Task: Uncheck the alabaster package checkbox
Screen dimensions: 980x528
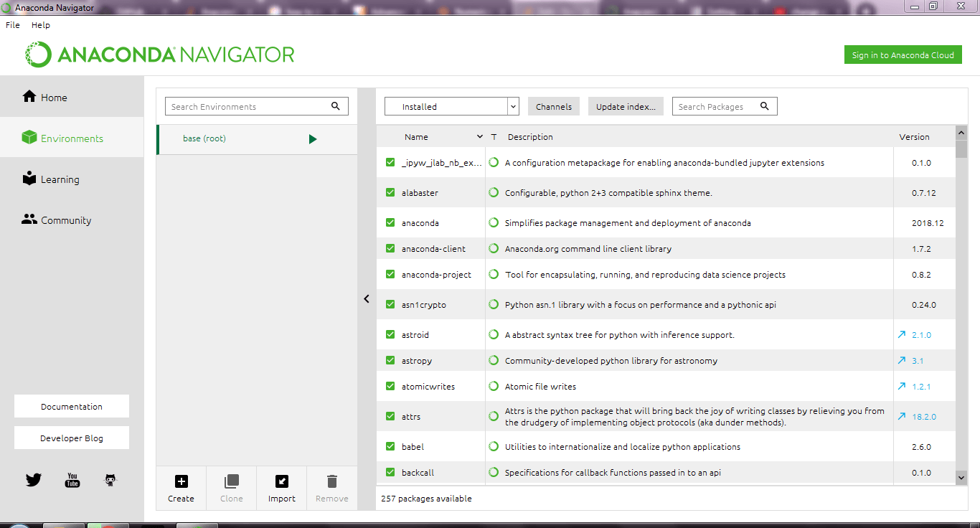Action: click(x=390, y=193)
